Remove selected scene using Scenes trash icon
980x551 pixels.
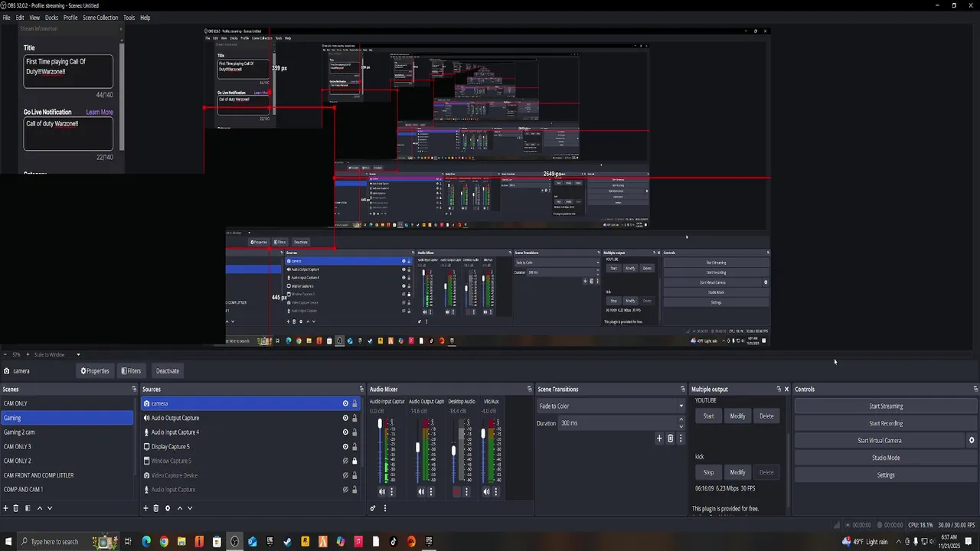(x=15, y=508)
